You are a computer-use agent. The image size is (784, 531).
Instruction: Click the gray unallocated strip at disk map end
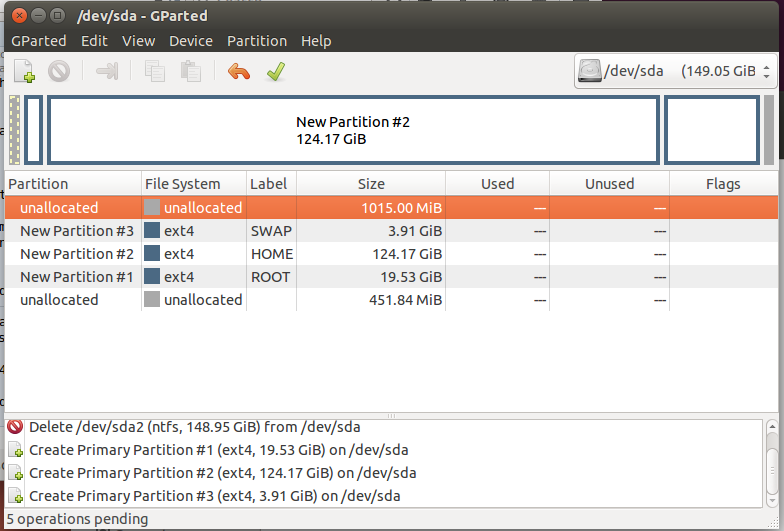tap(769, 130)
